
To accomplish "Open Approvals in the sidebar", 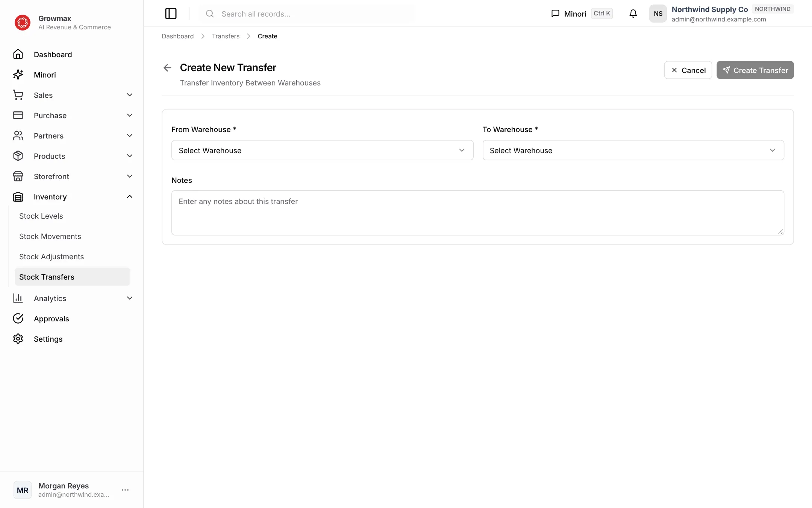I will (x=51, y=319).
